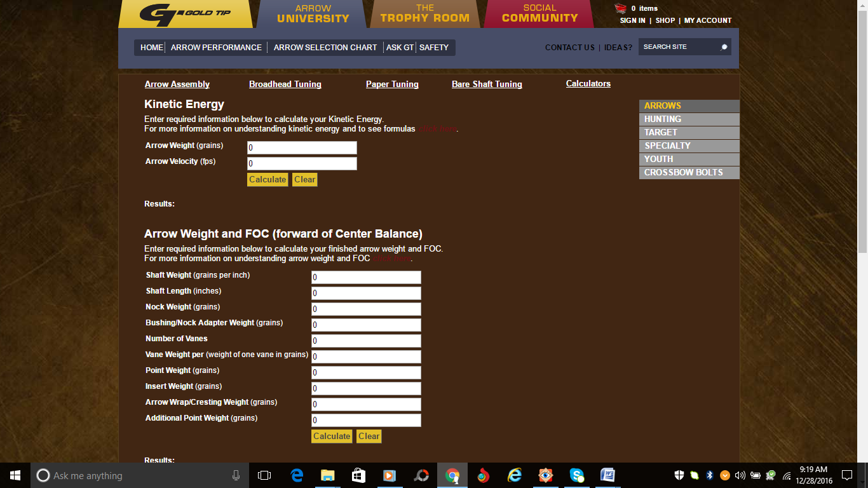The width and height of the screenshot is (868, 488).
Task: Click the Windows Defender tray icon
Action: pyautogui.click(x=679, y=475)
